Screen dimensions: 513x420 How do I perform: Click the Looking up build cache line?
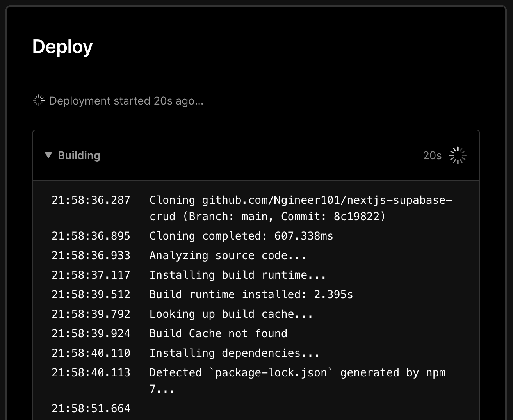click(x=230, y=314)
